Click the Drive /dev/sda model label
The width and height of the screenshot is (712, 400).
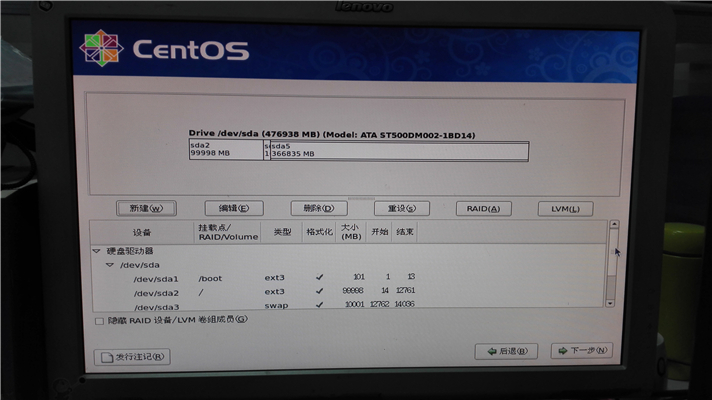(332, 134)
